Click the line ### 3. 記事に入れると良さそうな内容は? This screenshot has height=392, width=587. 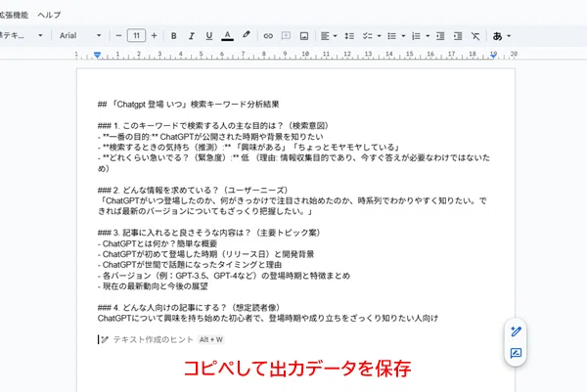[x=209, y=233]
